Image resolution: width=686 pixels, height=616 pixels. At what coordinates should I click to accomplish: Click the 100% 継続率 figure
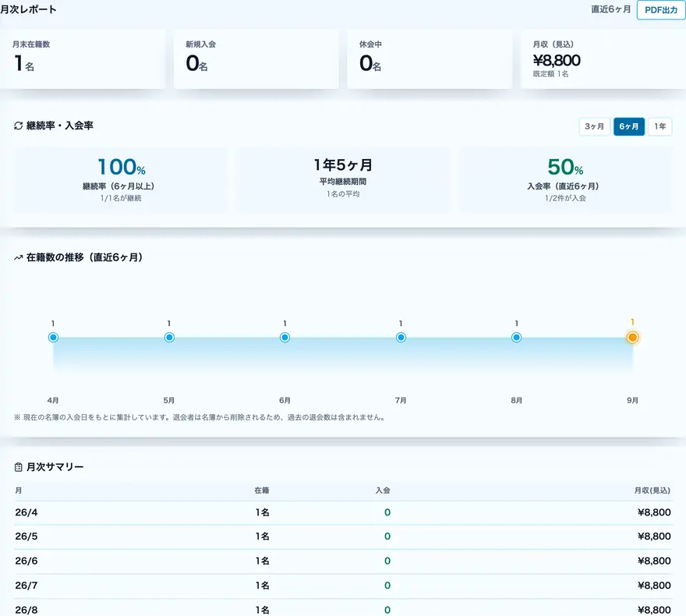coord(121,167)
